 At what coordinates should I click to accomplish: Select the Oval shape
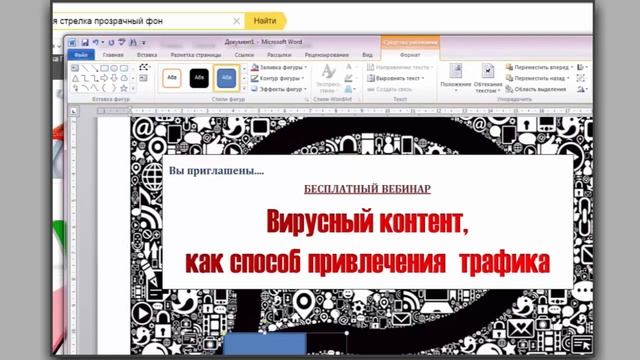click(114, 68)
